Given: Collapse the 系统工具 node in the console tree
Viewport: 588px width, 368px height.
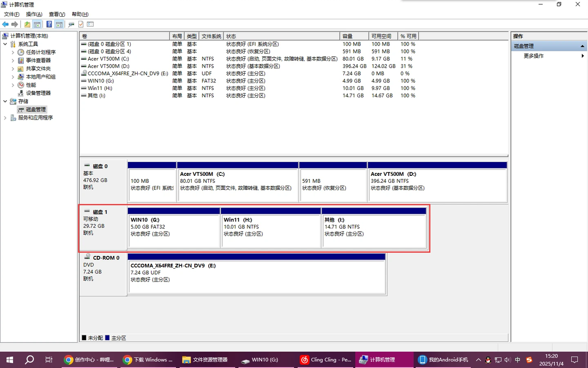Looking at the screenshot, I should [4, 43].
